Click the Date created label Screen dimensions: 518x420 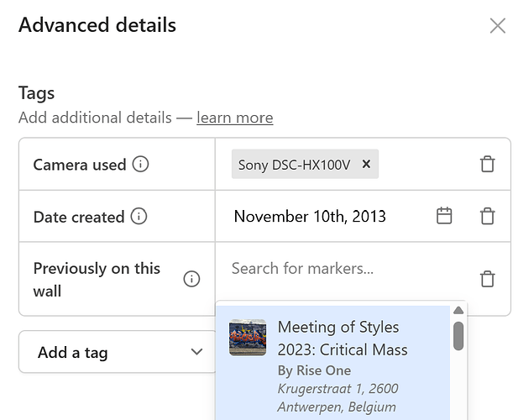(79, 217)
